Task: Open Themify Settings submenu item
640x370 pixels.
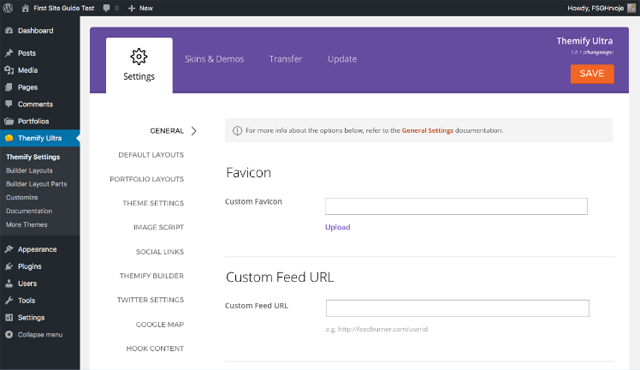Action: [x=33, y=157]
